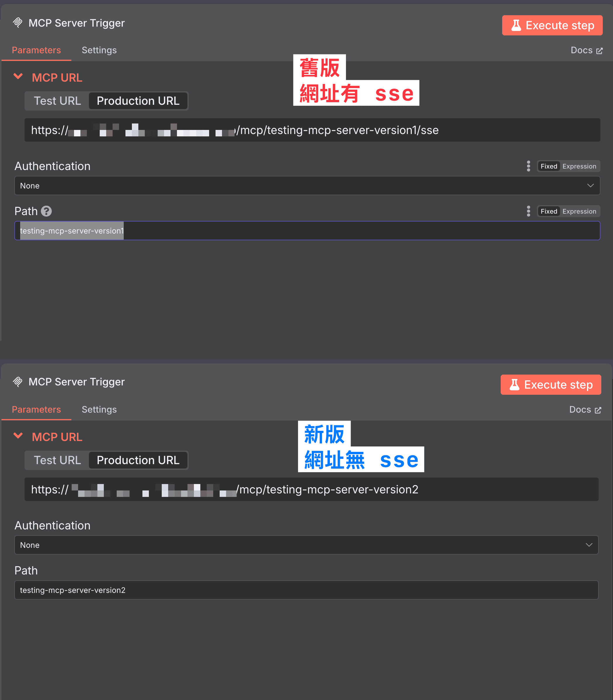Select the bottom Parameters tab
The width and height of the screenshot is (613, 700).
[x=36, y=409]
